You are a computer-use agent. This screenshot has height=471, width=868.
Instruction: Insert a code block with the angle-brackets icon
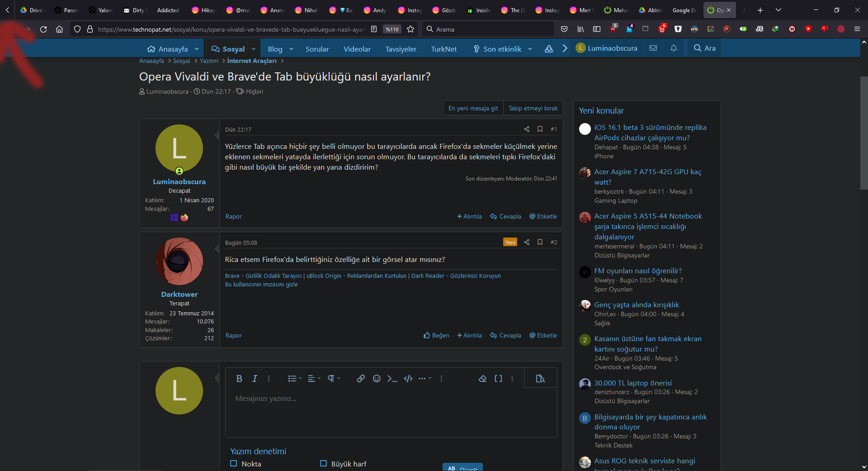pyautogui.click(x=408, y=379)
